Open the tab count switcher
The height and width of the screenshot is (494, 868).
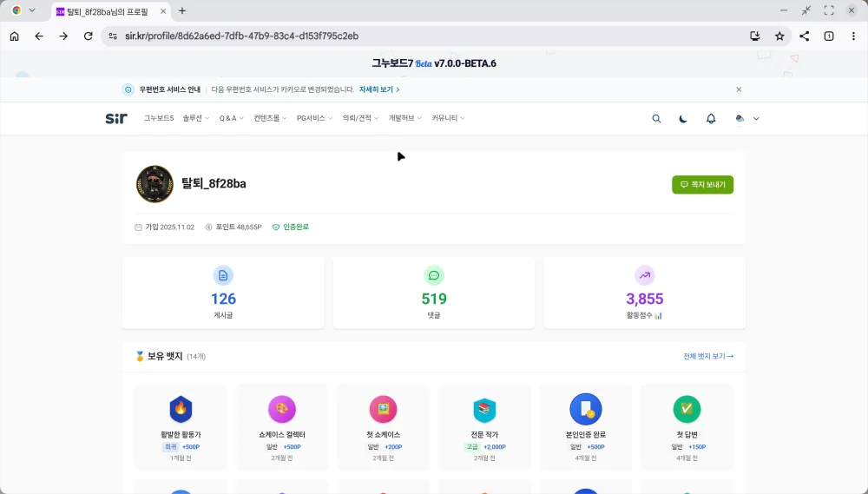(x=829, y=36)
